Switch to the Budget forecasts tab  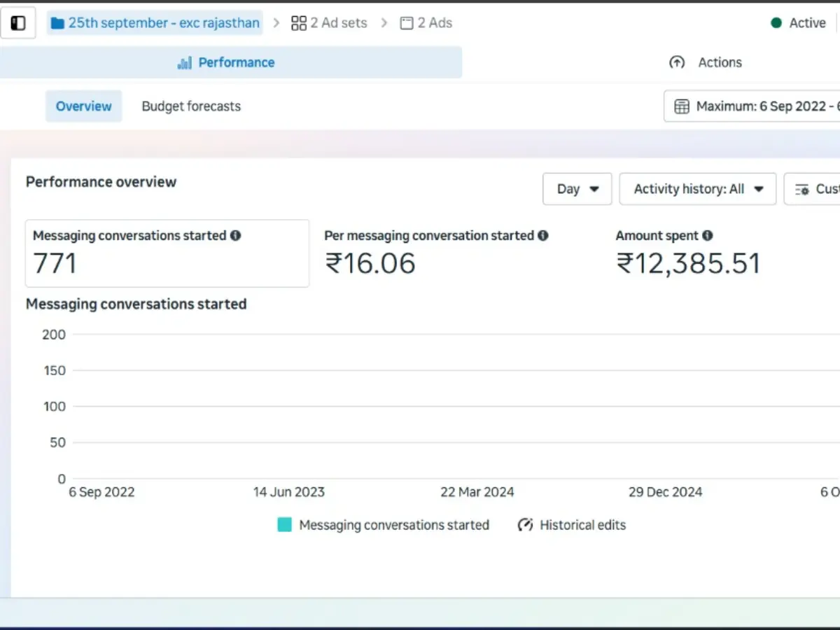pos(191,106)
